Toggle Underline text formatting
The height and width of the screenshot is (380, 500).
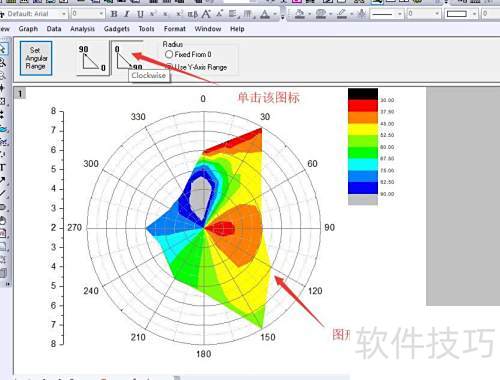[140, 14]
